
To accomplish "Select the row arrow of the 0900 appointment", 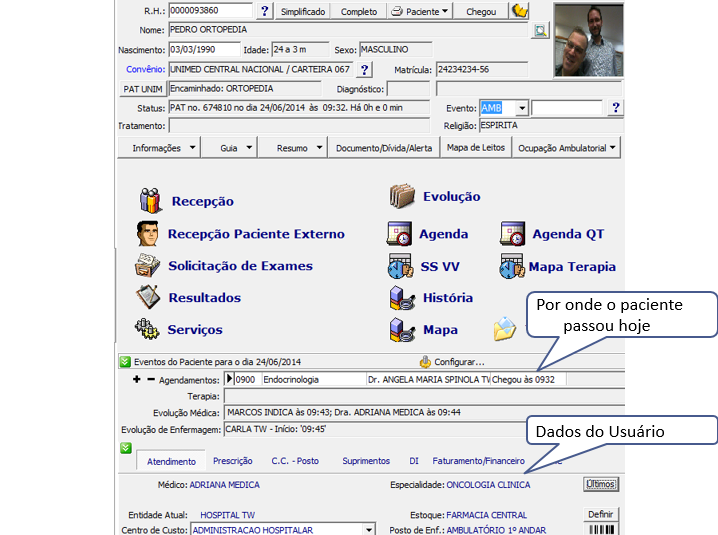I will coord(229,379).
